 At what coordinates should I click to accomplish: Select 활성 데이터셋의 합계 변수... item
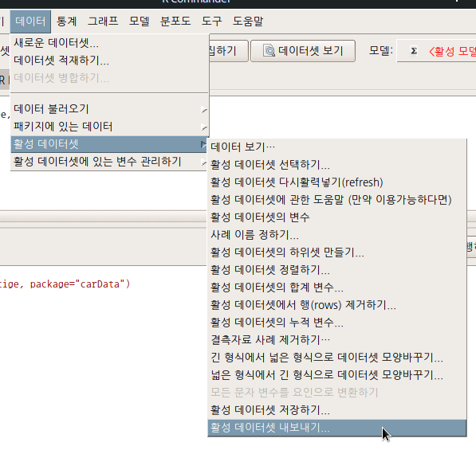(x=337, y=288)
